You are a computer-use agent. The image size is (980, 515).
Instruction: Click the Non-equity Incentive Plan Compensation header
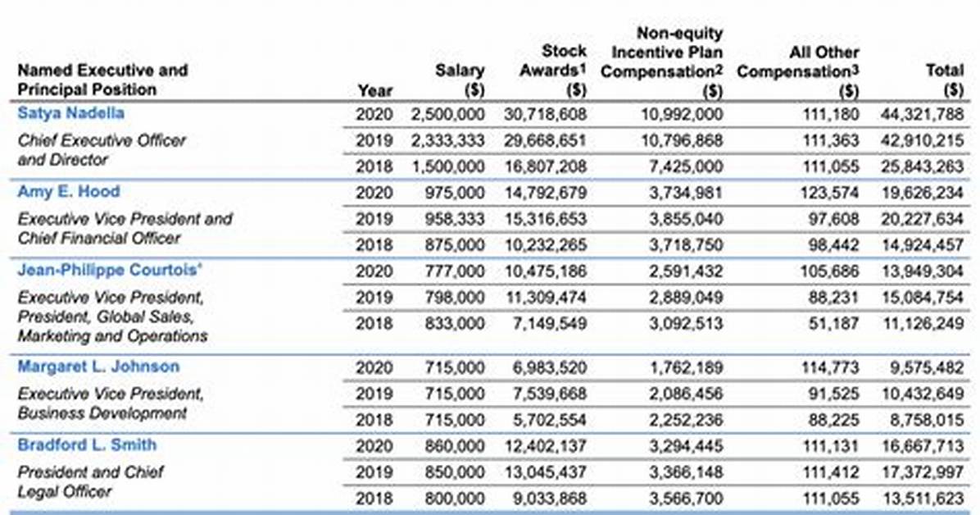[662, 62]
